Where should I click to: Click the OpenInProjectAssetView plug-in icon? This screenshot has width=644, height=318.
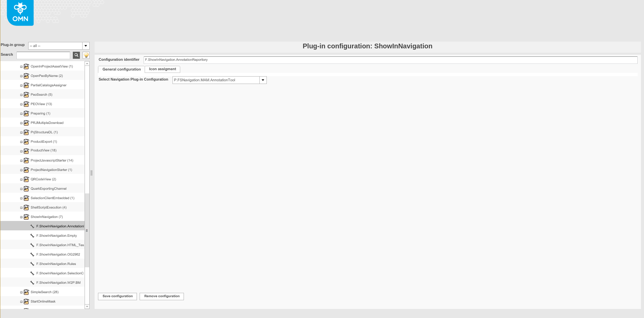pyautogui.click(x=26, y=66)
